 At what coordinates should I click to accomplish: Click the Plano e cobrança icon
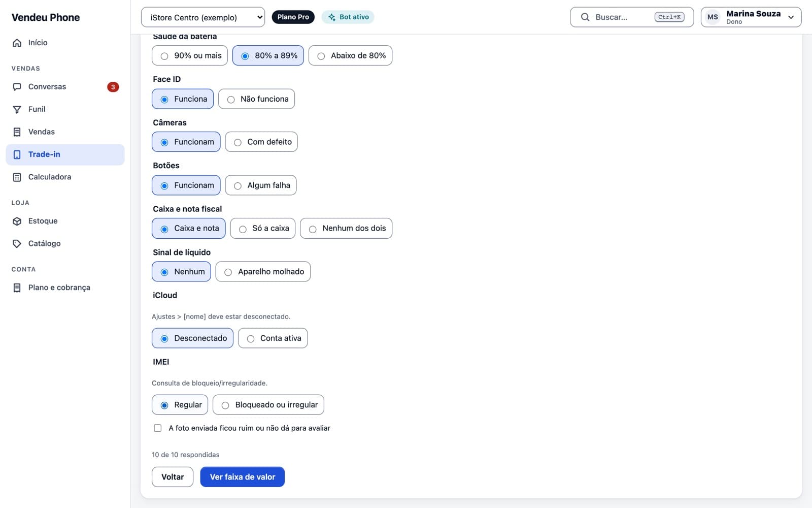click(x=17, y=288)
